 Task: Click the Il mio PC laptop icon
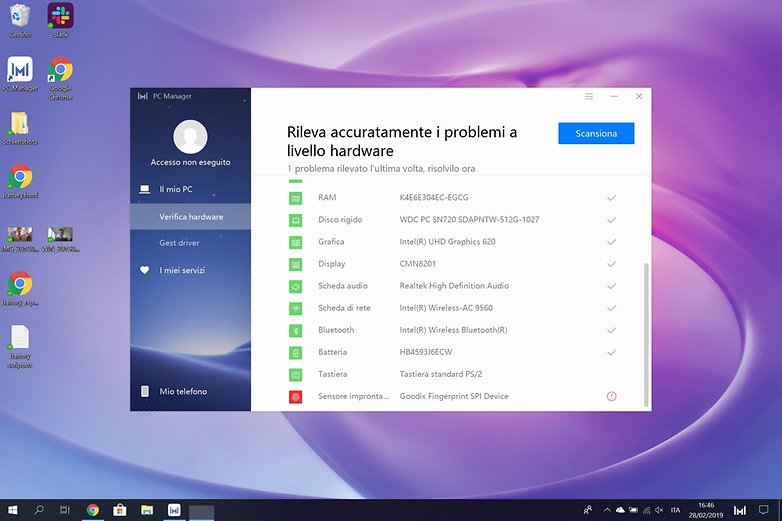(145, 189)
